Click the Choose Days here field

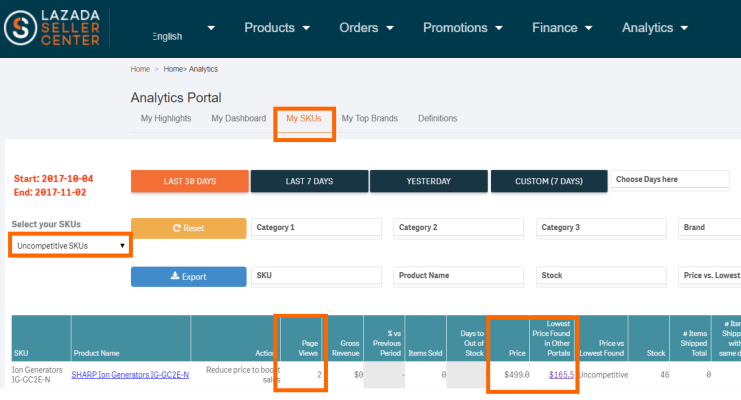[670, 180]
